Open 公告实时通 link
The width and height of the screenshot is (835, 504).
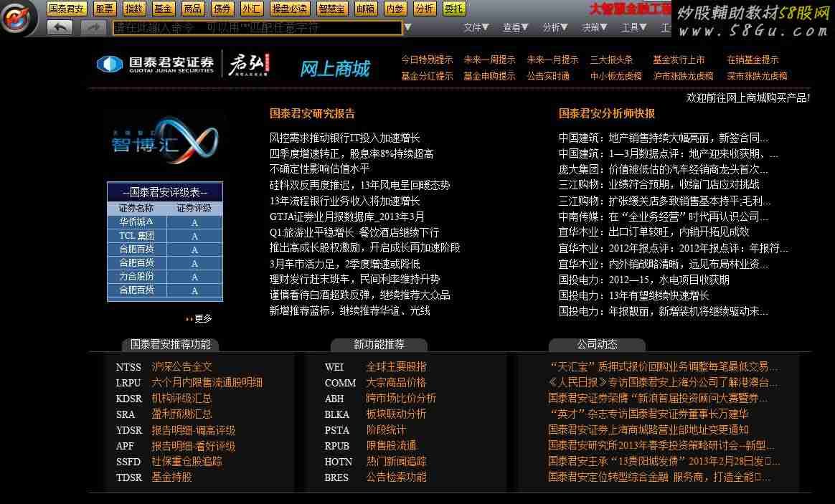[548, 76]
